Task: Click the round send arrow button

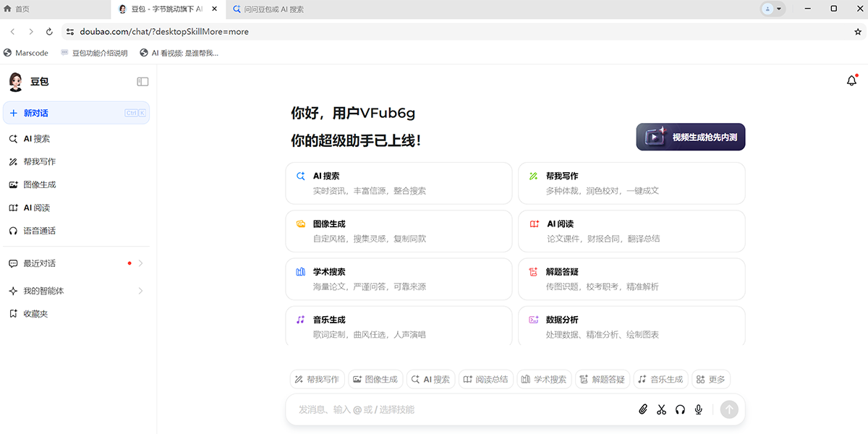Action: tap(729, 409)
